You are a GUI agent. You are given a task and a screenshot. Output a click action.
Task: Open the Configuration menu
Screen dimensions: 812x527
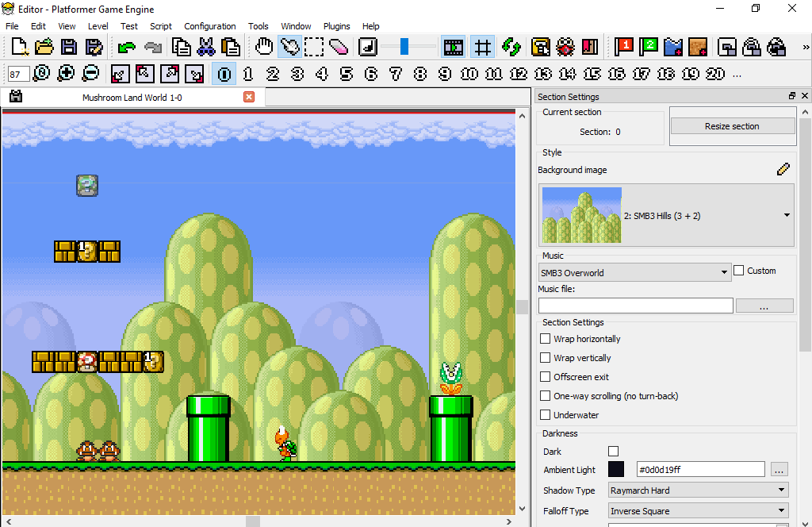pos(209,26)
